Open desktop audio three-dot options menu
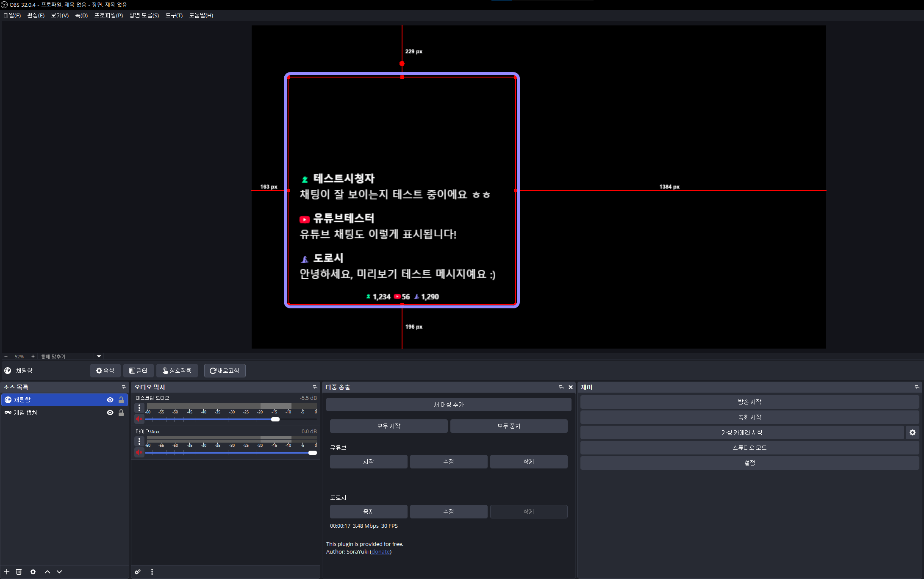Viewport: 924px width, 579px height. (139, 408)
